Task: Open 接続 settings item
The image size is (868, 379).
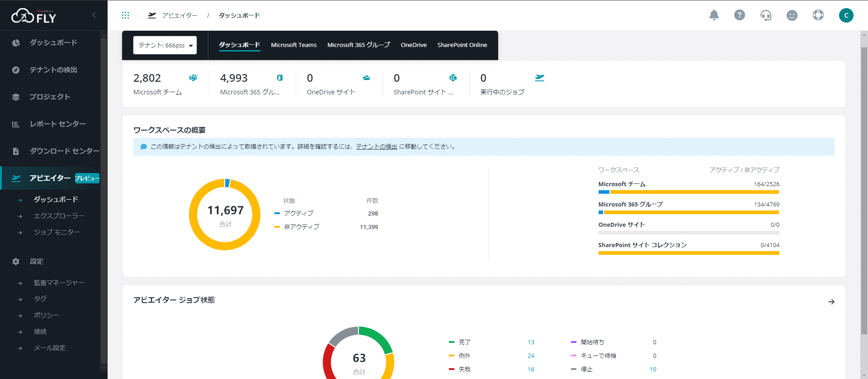Action: click(x=40, y=332)
